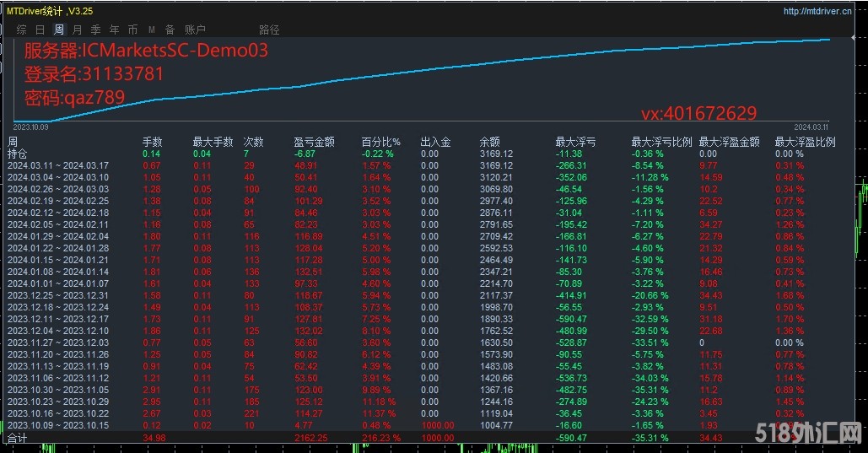Click the 手数 column header

152,143
